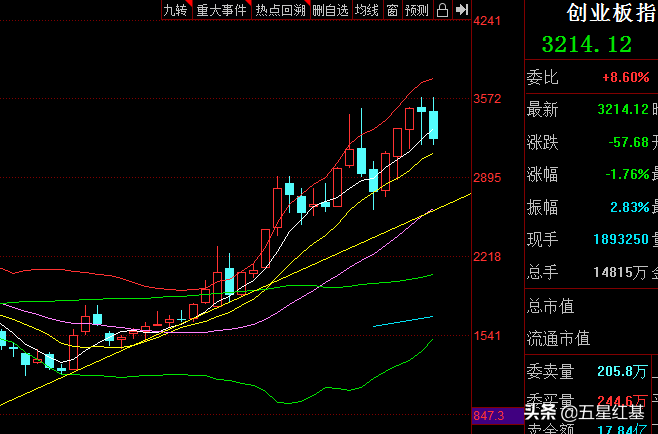The image size is (658, 434).
Task: Click the 总市值 label
Action: [x=550, y=306]
